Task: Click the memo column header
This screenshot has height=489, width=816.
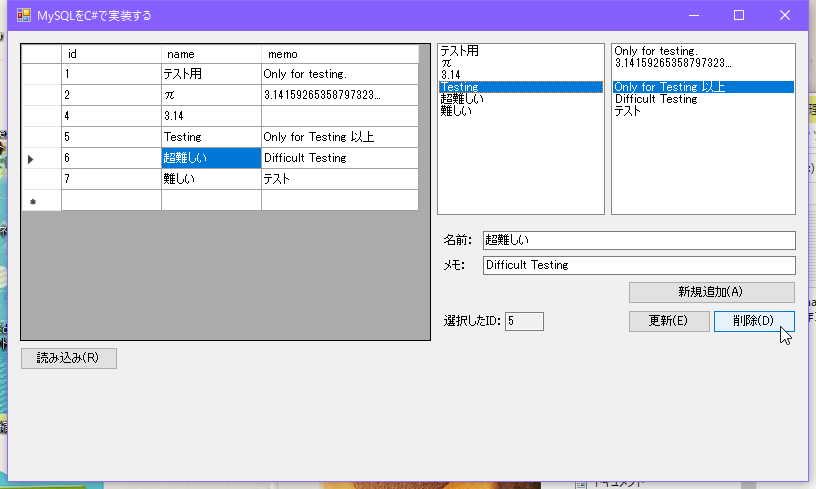Action: coord(340,54)
